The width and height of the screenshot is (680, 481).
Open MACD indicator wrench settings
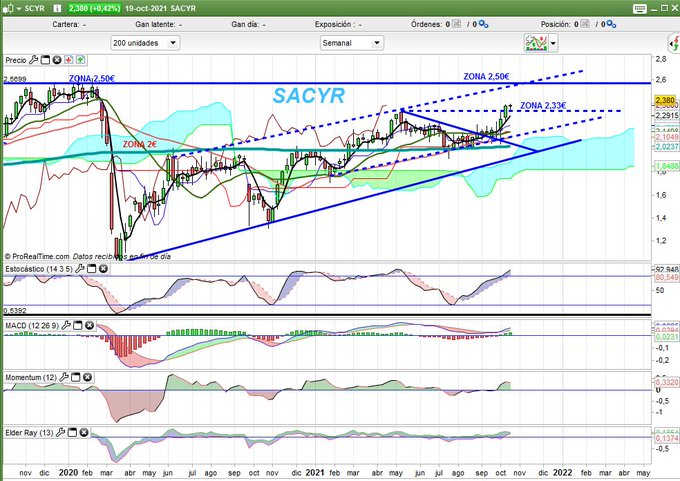(66, 325)
